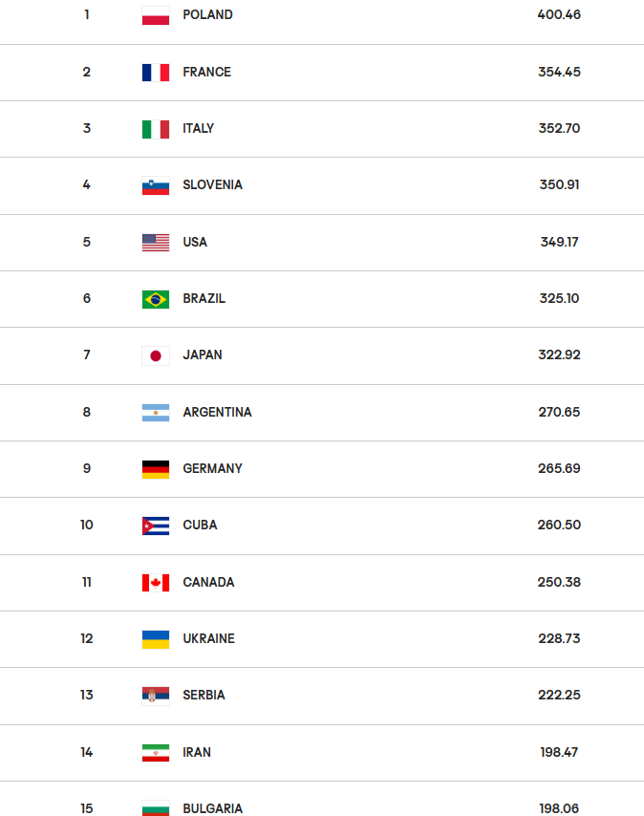Click the Poland flag icon
The image size is (644, 816).
pyautogui.click(x=155, y=15)
